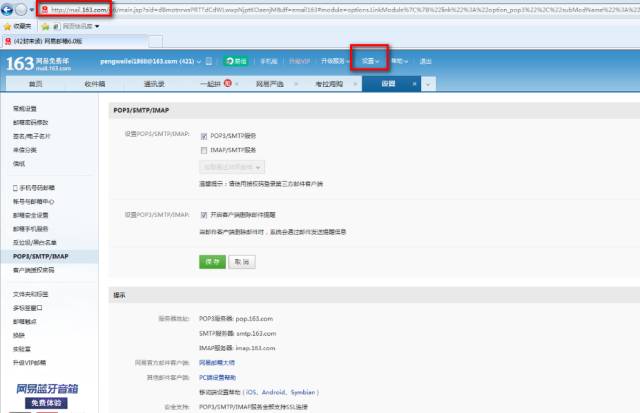Open the 设置 dropdown in the header
This screenshot has width=640, height=413.
[370, 61]
